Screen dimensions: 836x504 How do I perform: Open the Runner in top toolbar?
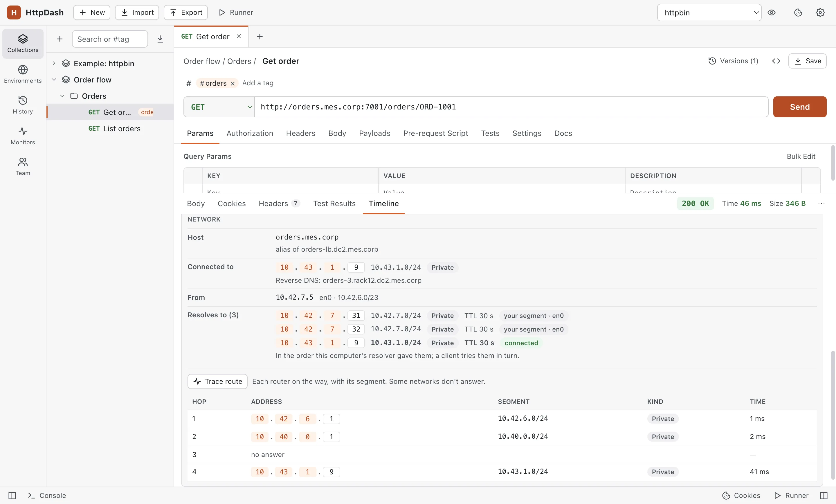[x=236, y=12]
